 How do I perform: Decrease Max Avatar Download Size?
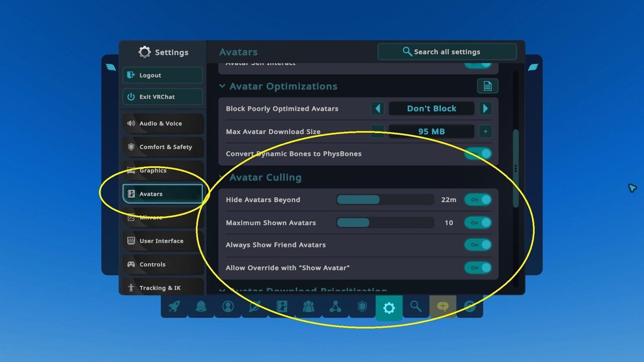click(x=378, y=131)
